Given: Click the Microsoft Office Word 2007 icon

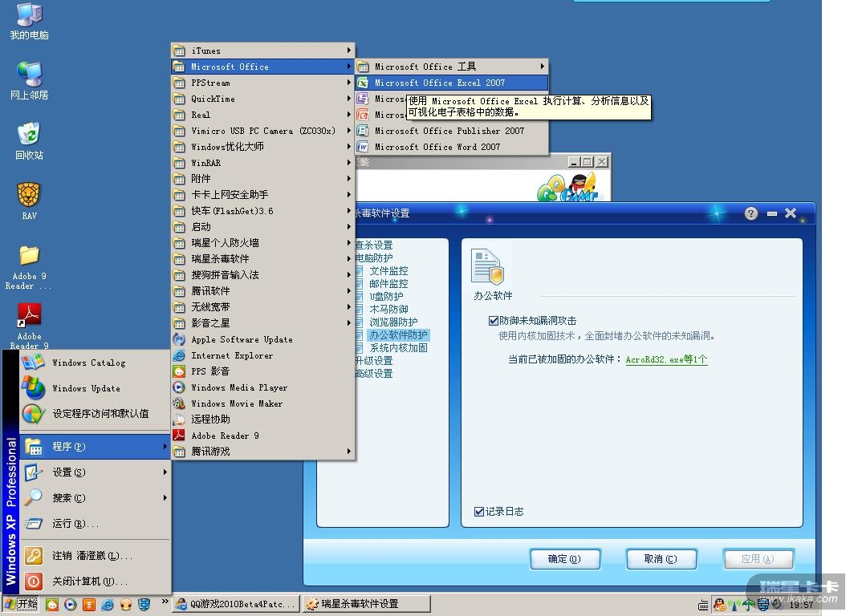Looking at the screenshot, I should pyautogui.click(x=363, y=147).
